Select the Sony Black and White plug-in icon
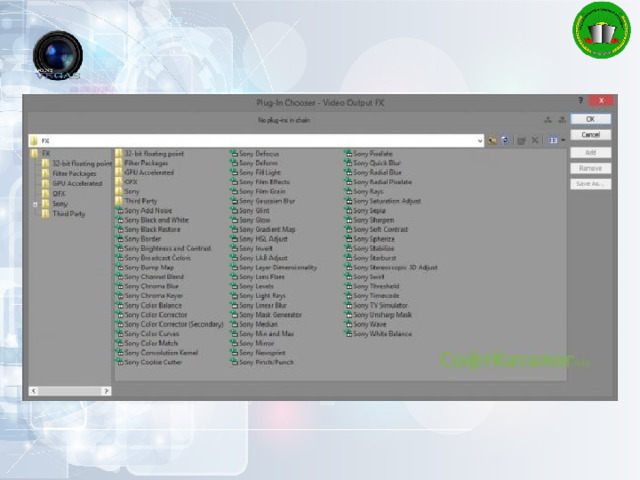 [x=119, y=220]
